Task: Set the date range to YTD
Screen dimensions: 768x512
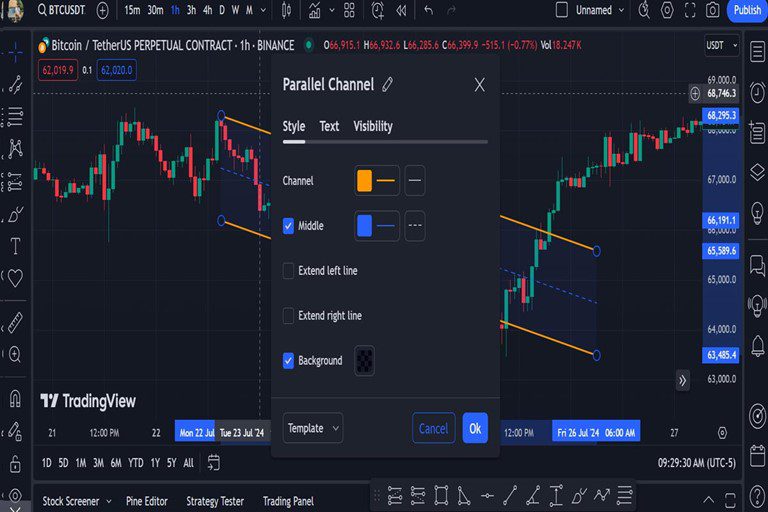Action: coord(136,463)
